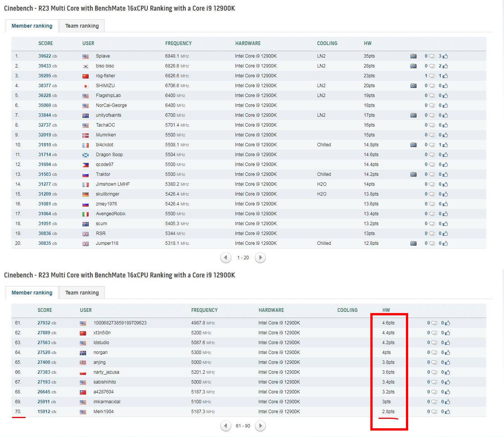Select the Member ranking tab above the top-20 table
This screenshot has height=437, width=504.
[x=32, y=26]
